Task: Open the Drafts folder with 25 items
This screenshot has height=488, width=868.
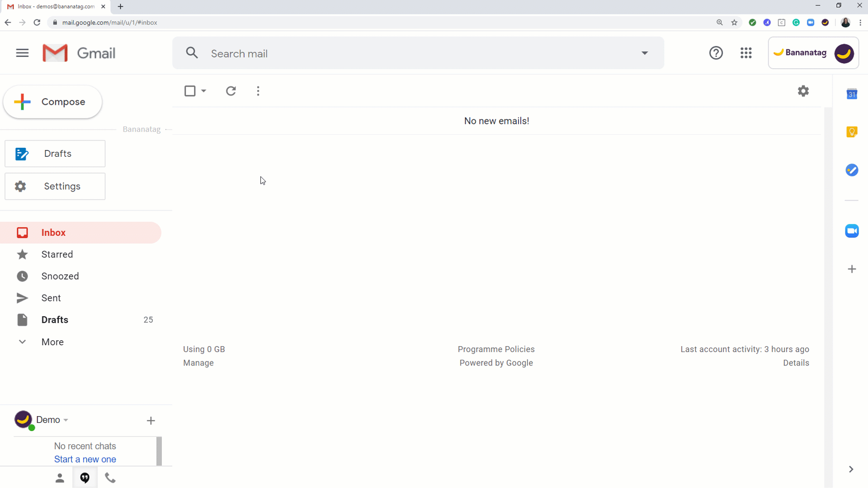Action: click(x=80, y=320)
